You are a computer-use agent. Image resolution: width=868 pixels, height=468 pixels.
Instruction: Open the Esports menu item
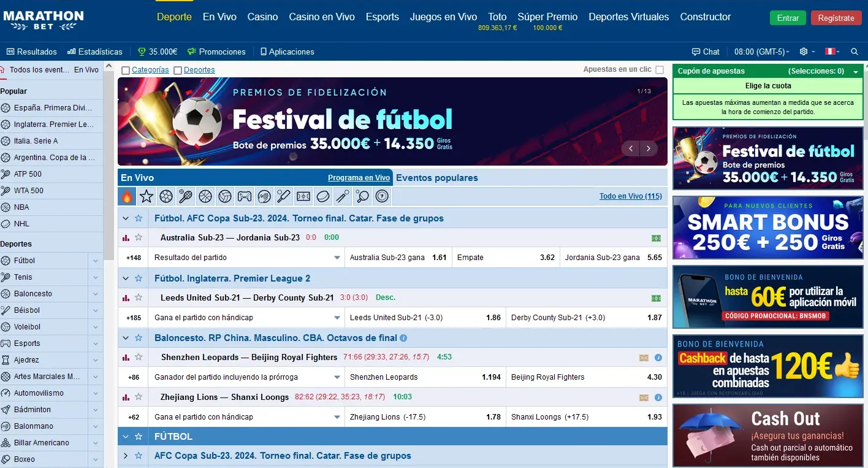click(x=383, y=17)
